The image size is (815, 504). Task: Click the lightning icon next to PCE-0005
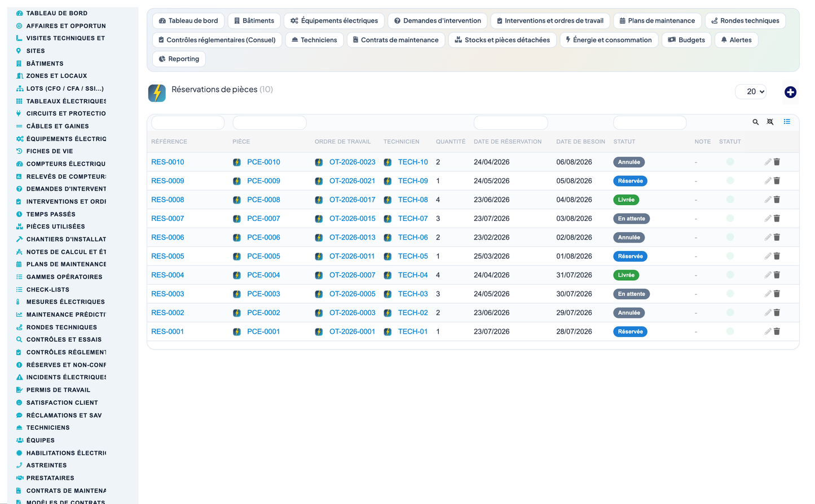click(x=237, y=256)
